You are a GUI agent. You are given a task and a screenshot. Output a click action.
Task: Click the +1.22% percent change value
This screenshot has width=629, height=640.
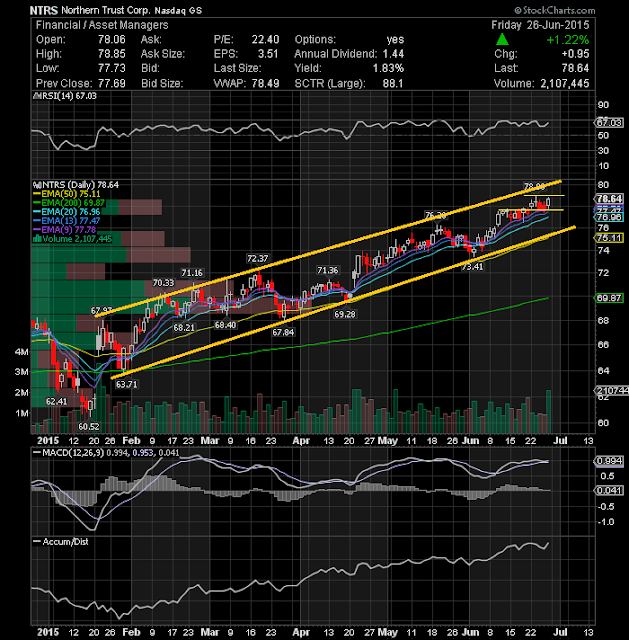click(568, 40)
